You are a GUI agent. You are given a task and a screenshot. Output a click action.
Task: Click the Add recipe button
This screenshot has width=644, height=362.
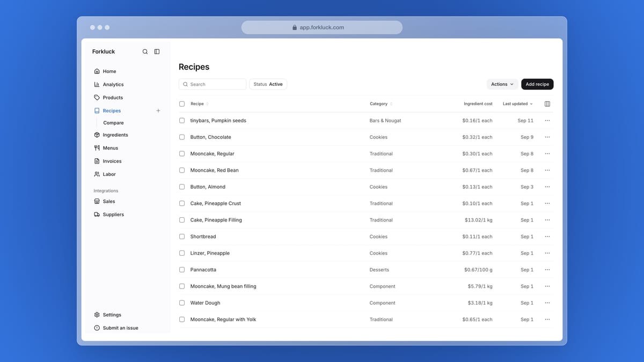pyautogui.click(x=537, y=84)
